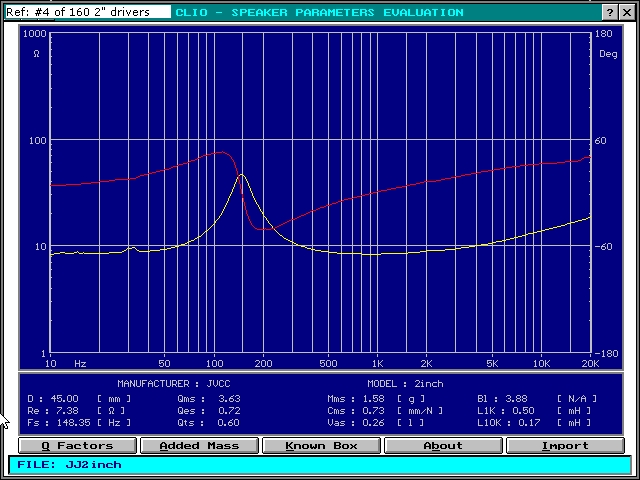Select the Fs value 148.35

[73, 422]
